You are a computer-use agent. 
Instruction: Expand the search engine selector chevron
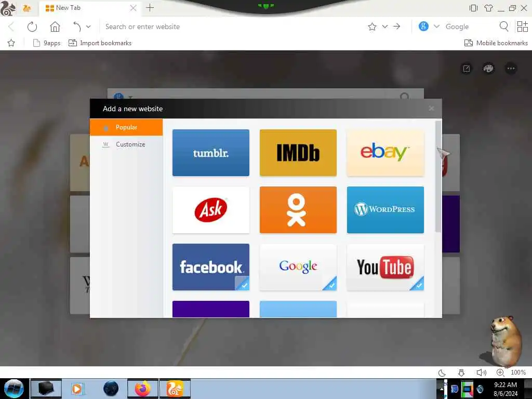(436, 26)
